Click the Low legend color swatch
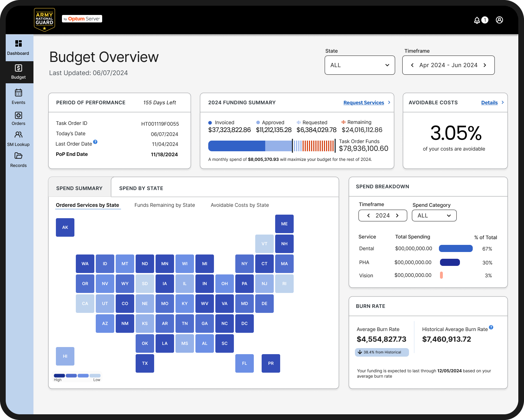 (95, 376)
